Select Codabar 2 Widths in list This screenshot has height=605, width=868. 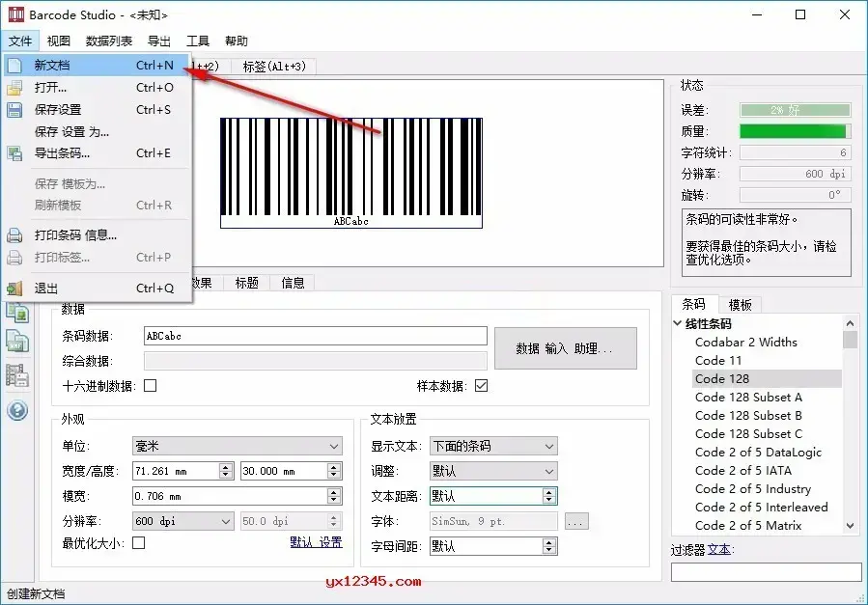(x=745, y=342)
